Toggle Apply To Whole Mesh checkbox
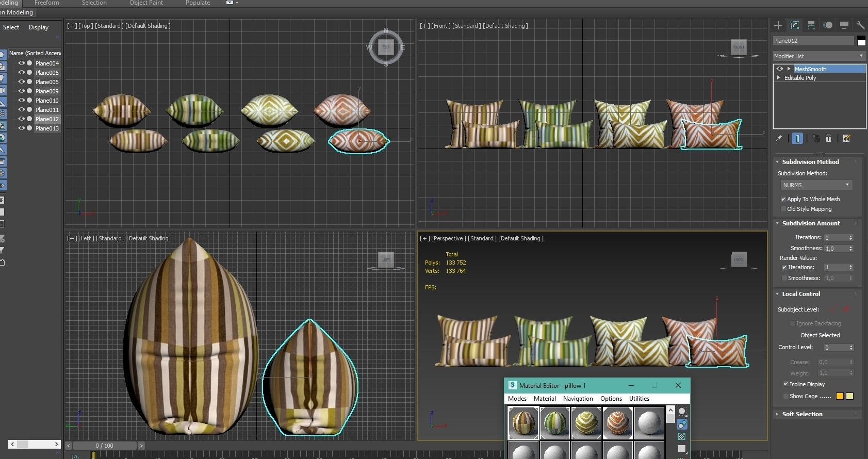The width and height of the screenshot is (868, 459). 783,199
